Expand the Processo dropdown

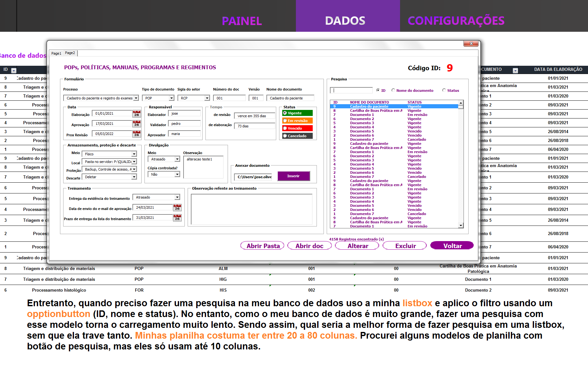click(136, 98)
